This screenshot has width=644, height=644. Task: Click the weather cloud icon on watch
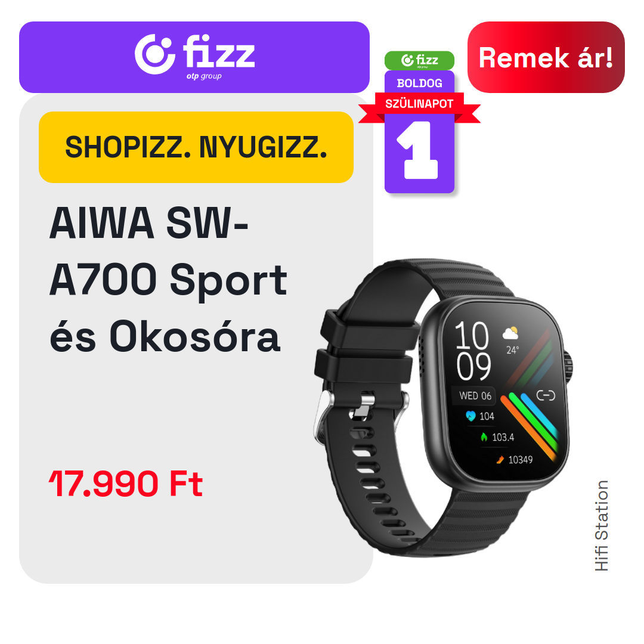(510, 333)
